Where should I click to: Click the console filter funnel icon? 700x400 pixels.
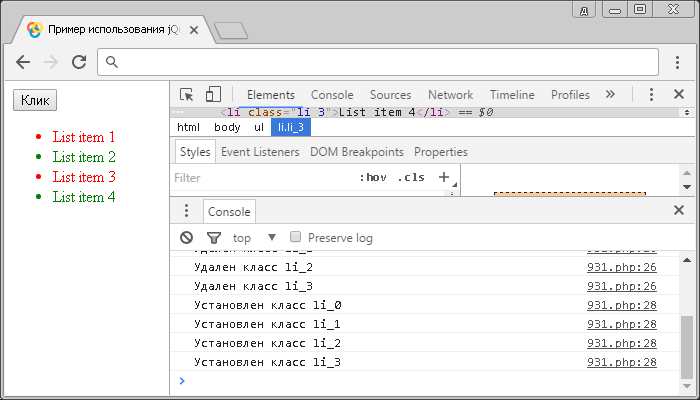[213, 238]
